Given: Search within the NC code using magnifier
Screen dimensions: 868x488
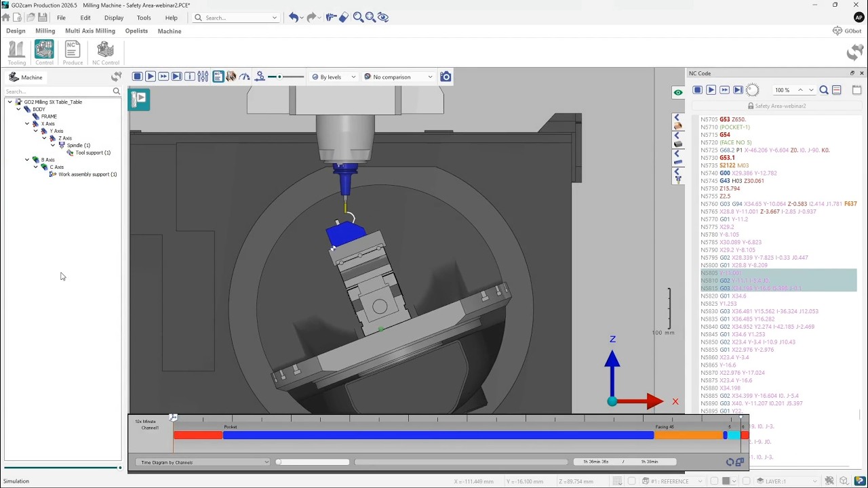Looking at the screenshot, I should [x=824, y=90].
